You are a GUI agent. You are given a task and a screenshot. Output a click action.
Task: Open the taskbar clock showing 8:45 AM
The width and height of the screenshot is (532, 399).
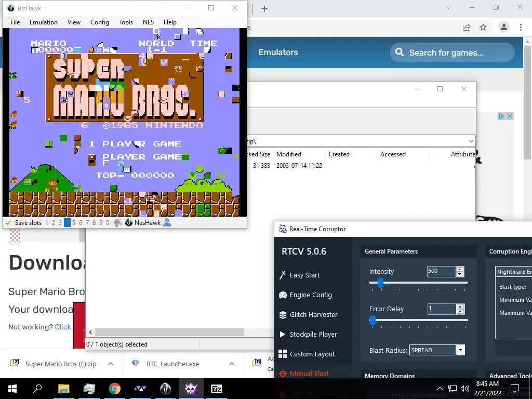(x=487, y=389)
